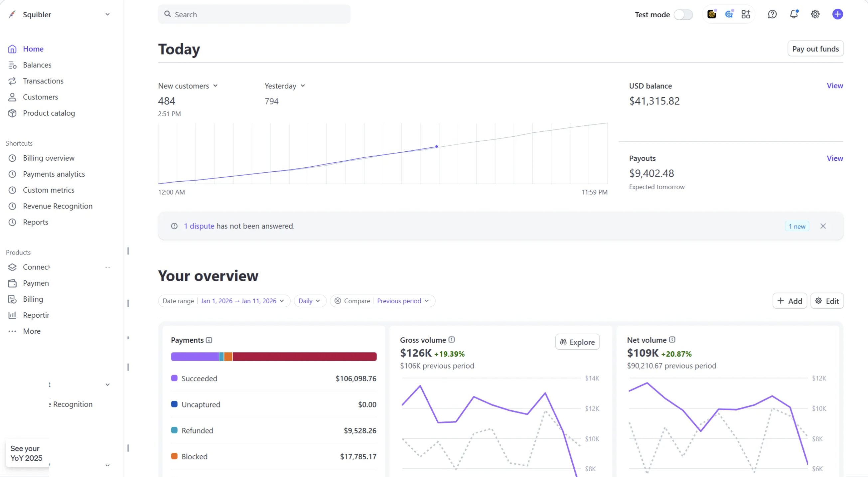
Task: Dismiss the dispute notification banner
Action: tap(823, 226)
